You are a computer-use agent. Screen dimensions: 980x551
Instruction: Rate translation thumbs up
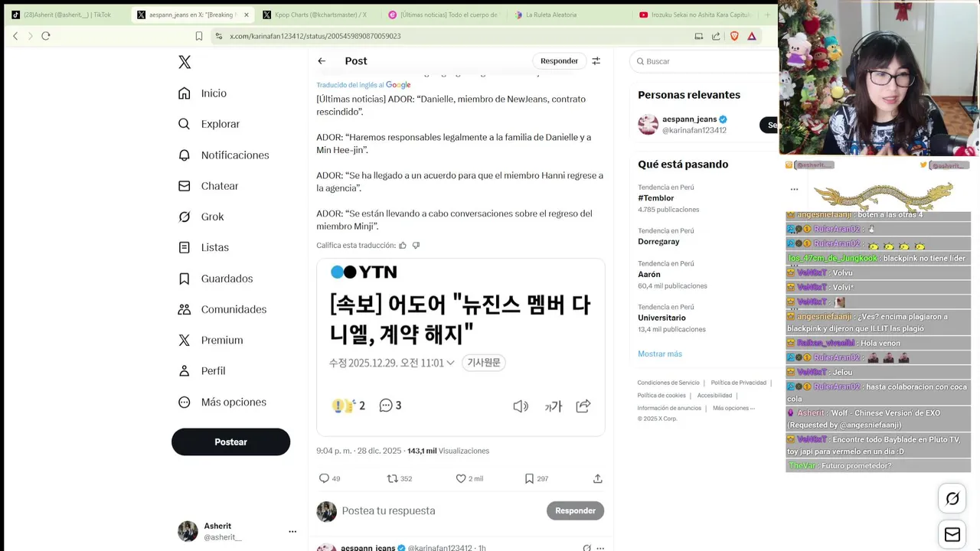(403, 246)
